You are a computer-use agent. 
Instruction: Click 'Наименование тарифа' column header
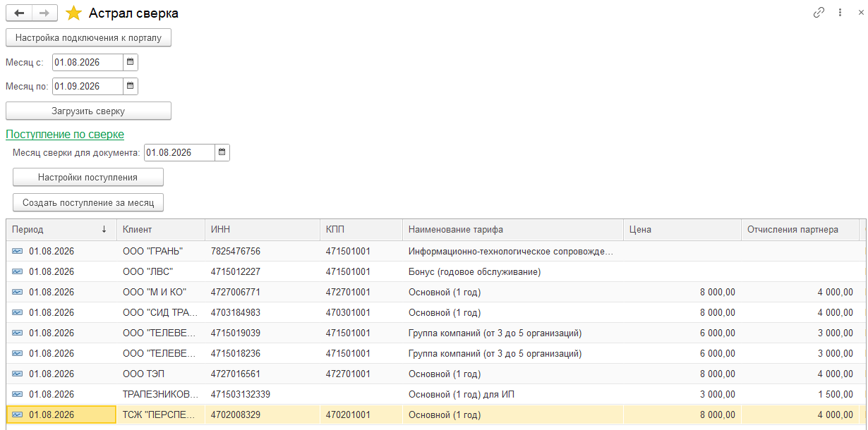513,229
